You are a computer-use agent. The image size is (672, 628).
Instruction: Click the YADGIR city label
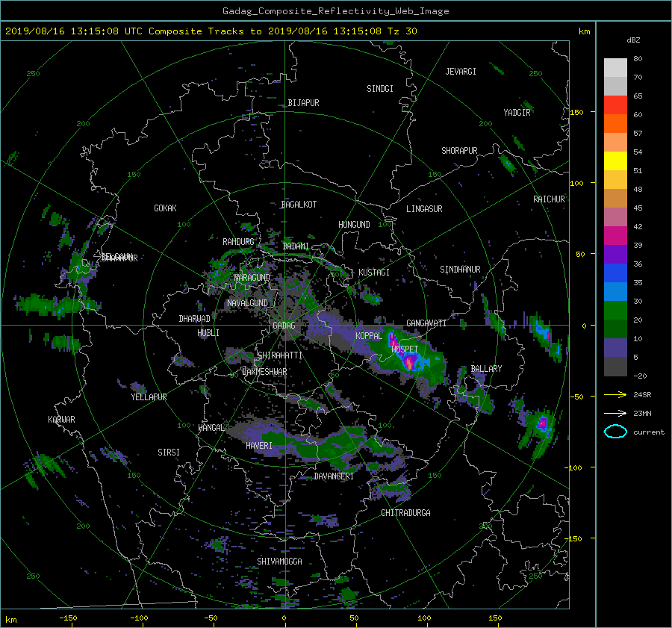point(517,113)
